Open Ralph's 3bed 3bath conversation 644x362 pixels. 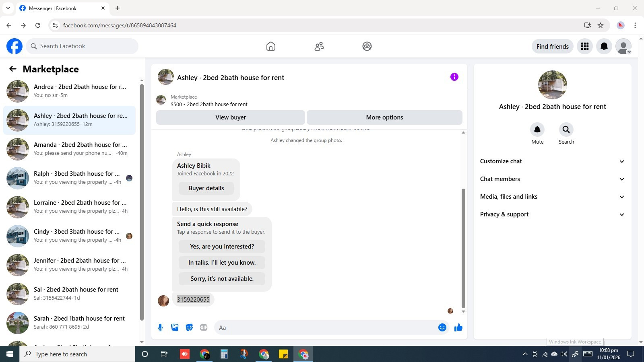click(69, 178)
